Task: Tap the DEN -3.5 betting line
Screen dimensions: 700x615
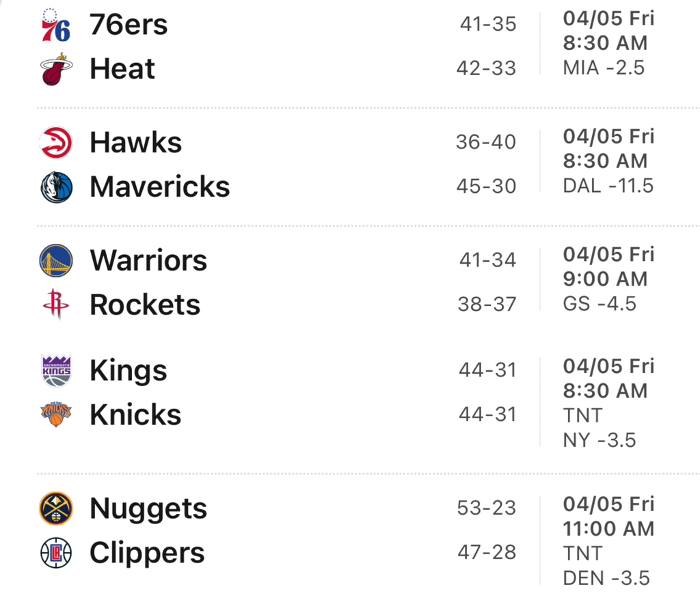Action: coord(606,577)
